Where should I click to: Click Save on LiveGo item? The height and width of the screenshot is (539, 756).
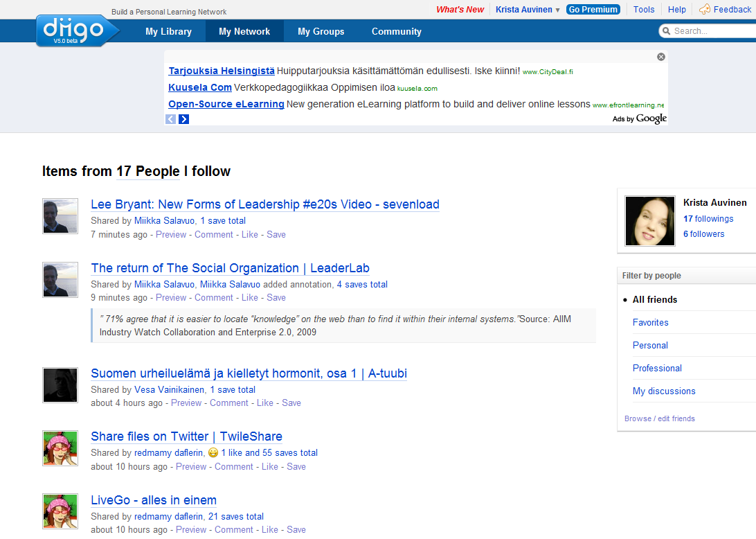pos(296,530)
